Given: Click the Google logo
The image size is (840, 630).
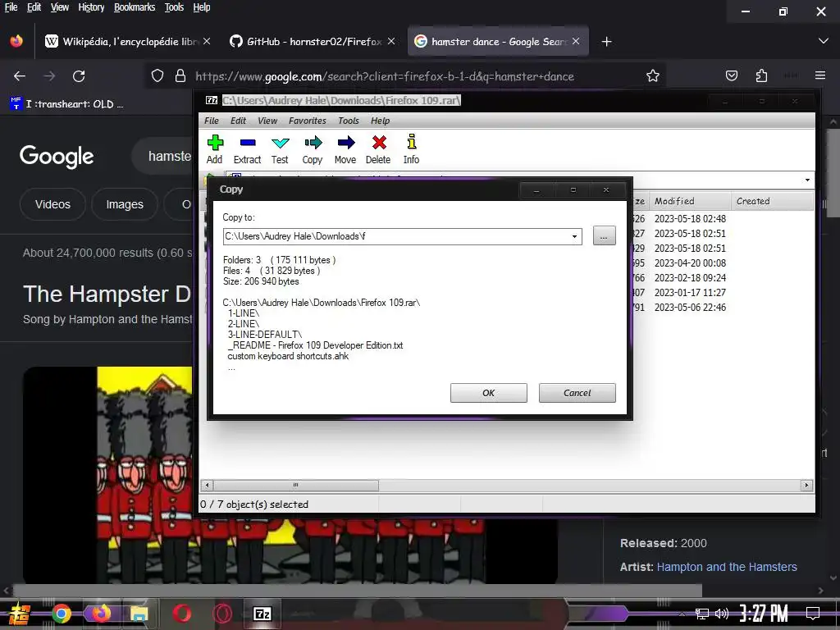Looking at the screenshot, I should point(57,157).
